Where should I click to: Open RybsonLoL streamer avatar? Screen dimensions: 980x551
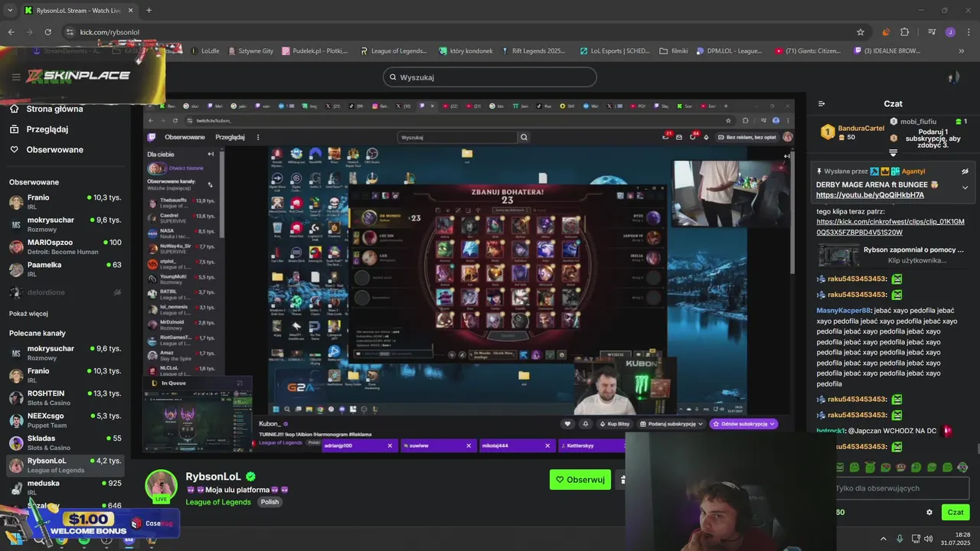point(162,486)
